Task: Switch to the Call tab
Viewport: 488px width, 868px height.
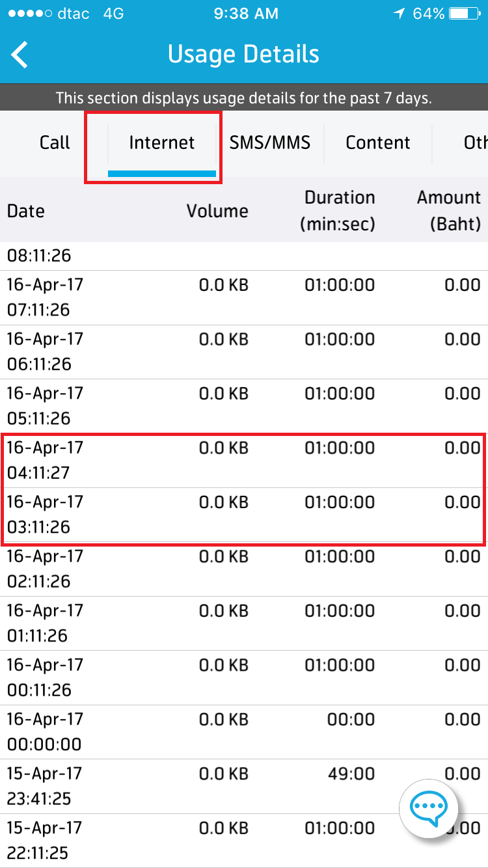Action: pyautogui.click(x=55, y=143)
